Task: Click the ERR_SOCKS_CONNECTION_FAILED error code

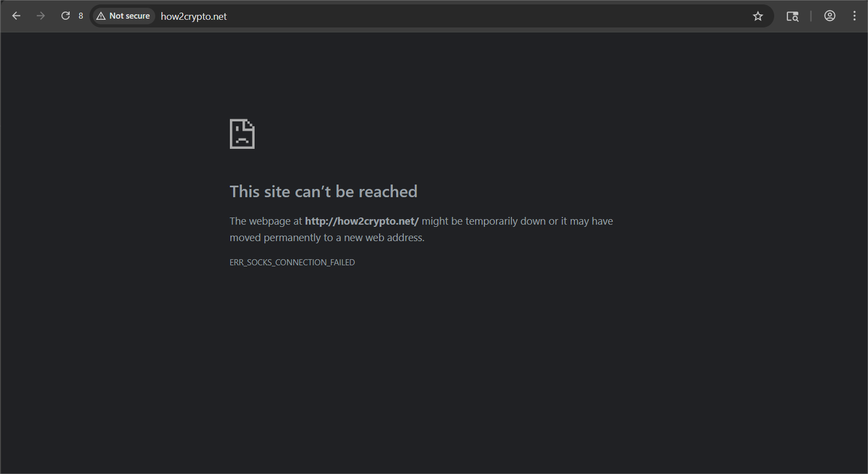Action: [292, 263]
